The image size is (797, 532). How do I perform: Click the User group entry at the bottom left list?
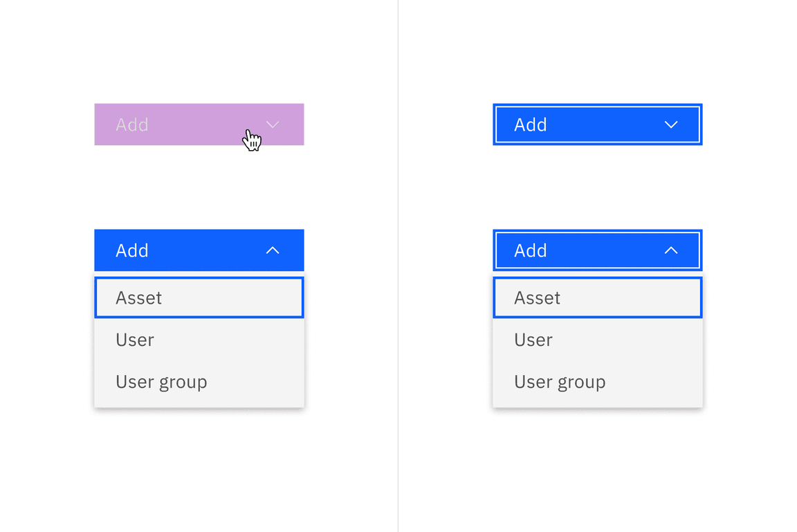199,381
